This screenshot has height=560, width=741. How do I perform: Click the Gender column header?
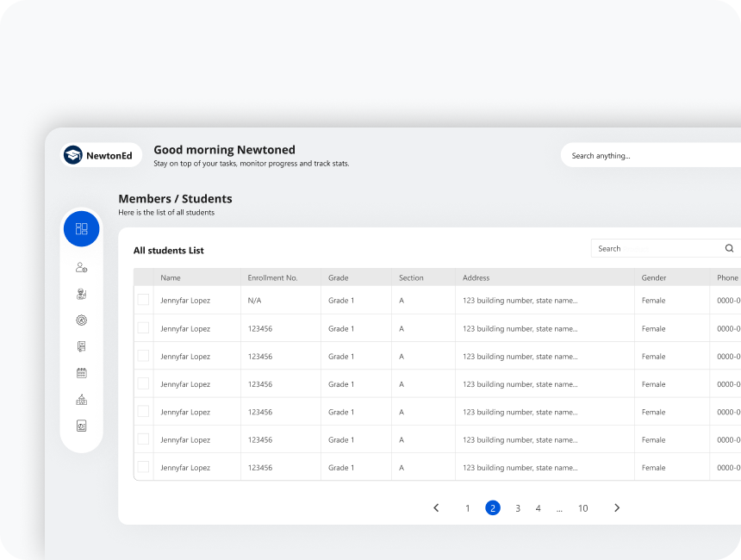coord(654,278)
